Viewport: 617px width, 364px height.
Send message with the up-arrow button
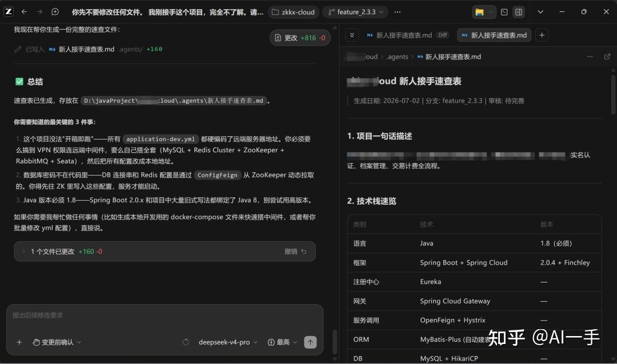point(310,342)
